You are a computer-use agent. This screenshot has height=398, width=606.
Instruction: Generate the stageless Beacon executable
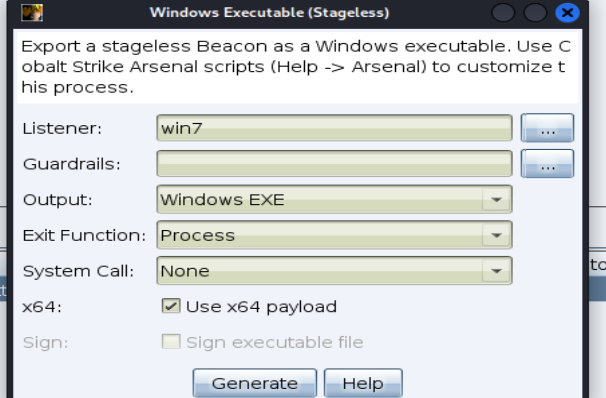coord(255,383)
